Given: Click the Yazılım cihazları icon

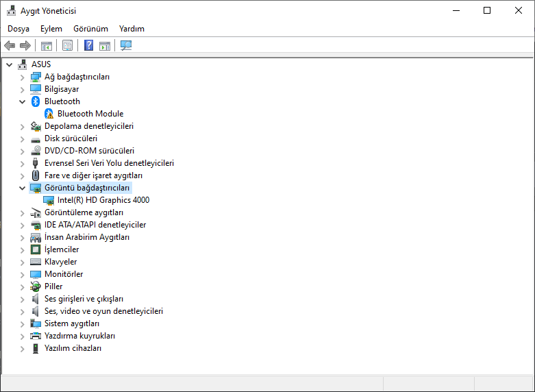Looking at the screenshot, I should [36, 348].
